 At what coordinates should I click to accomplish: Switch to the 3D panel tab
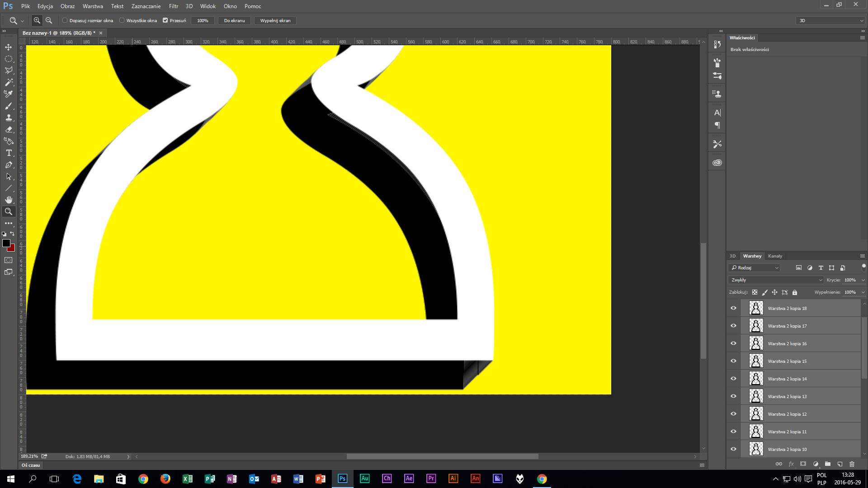[733, 256]
